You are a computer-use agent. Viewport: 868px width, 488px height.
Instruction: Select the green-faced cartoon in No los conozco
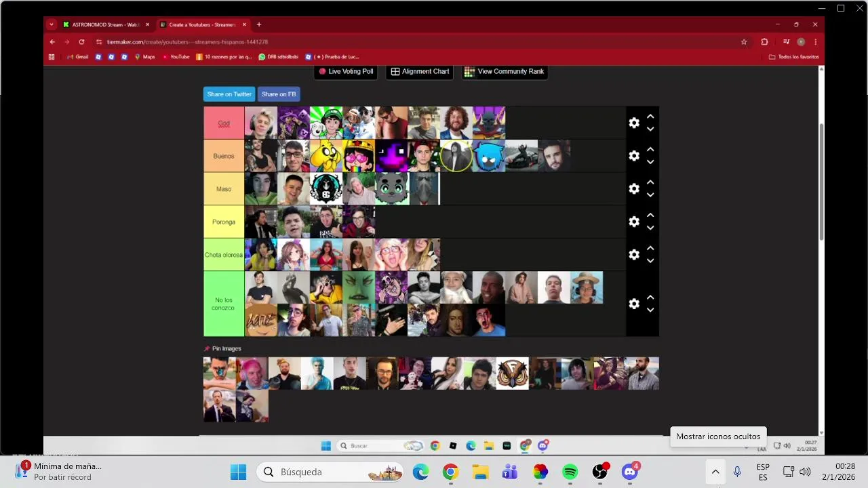pyautogui.click(x=359, y=287)
